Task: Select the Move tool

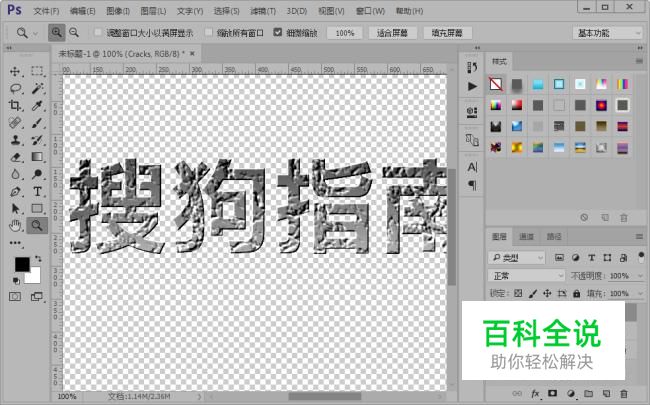Action: 15,71
